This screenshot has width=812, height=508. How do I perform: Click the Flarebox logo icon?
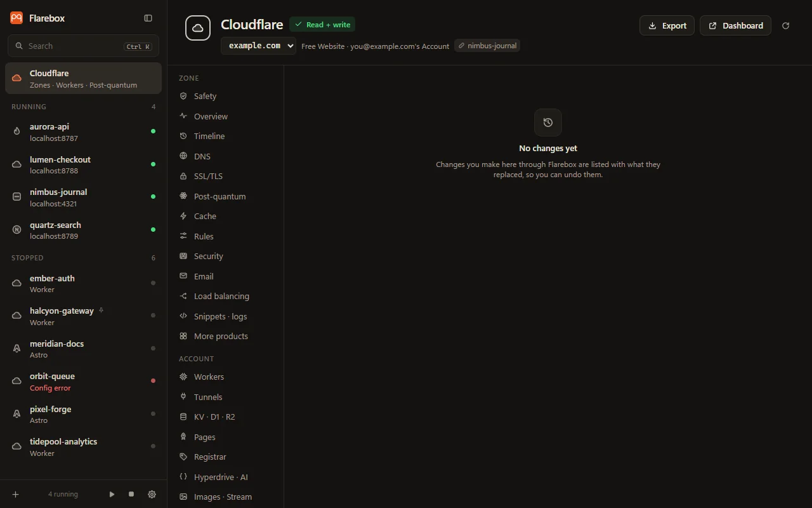[x=16, y=18]
